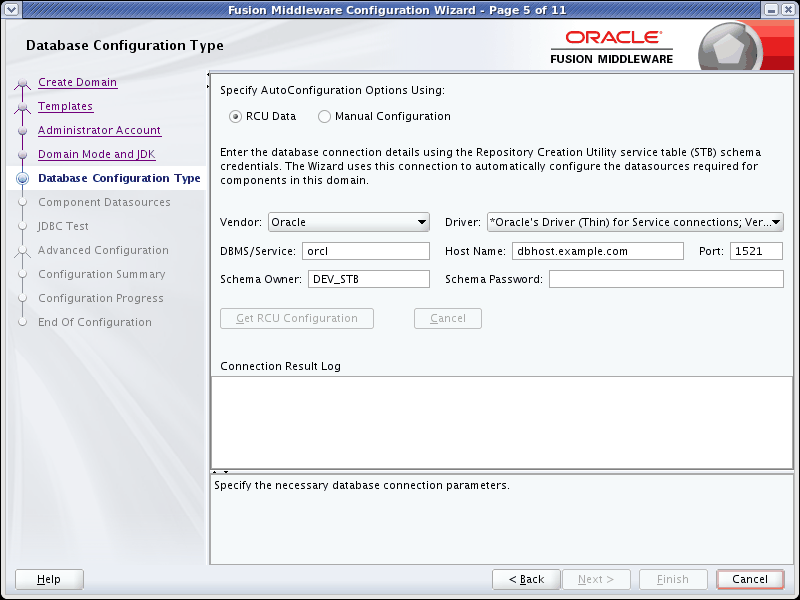
Task: Select the Manual Configuration radio button
Action: [324, 117]
